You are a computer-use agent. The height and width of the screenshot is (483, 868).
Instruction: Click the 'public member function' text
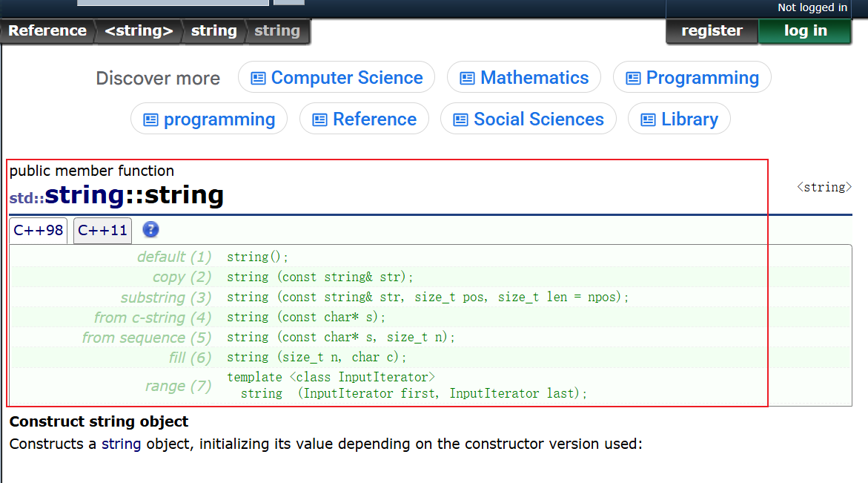pos(92,171)
